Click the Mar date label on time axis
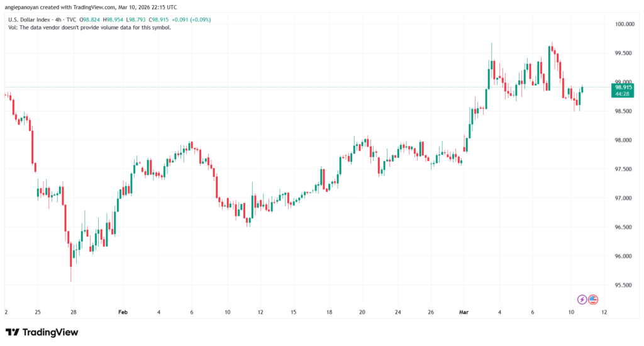Viewport: 644px width, 346px height. coord(464,312)
